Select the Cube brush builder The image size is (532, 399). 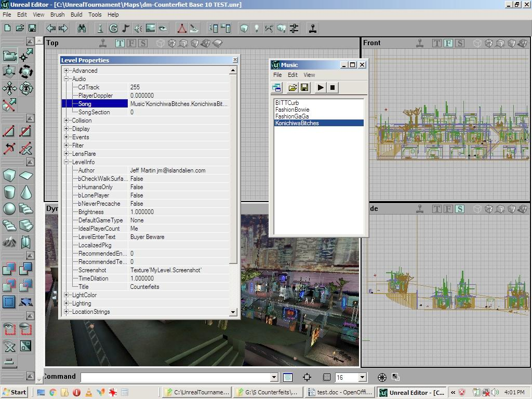pyautogui.click(x=9, y=175)
